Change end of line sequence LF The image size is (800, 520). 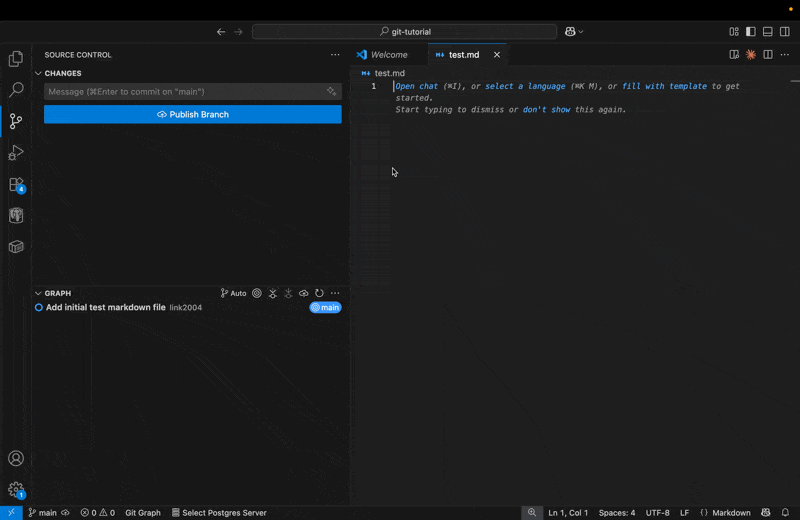[x=684, y=513]
